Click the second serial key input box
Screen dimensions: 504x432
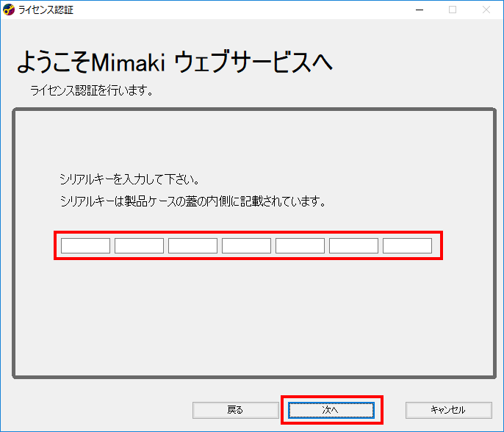coord(139,246)
